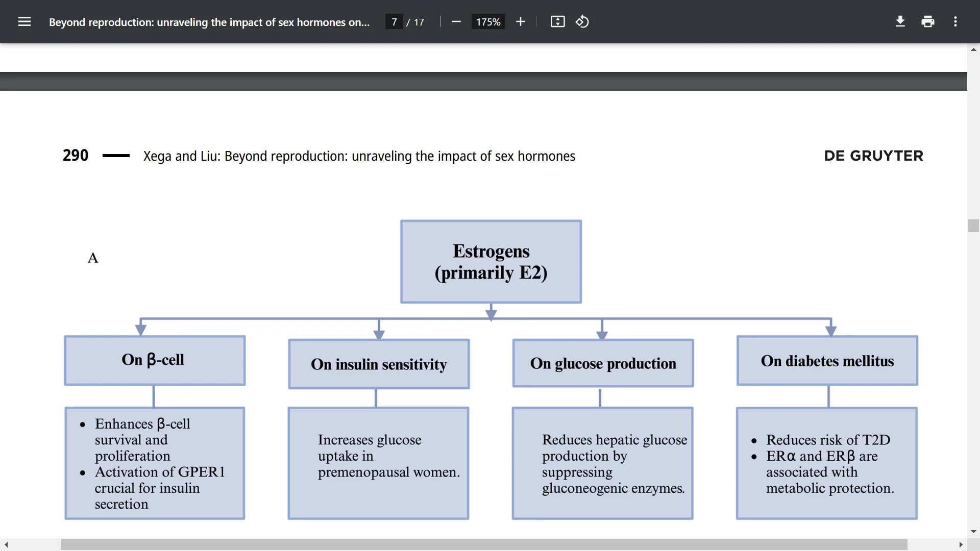Click the scroll down arrow

(x=973, y=532)
